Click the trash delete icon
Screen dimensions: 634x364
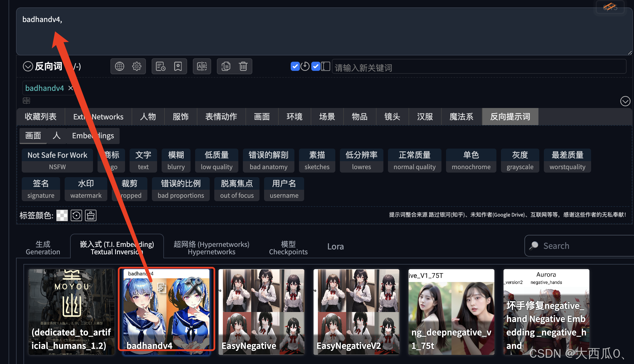[243, 66]
